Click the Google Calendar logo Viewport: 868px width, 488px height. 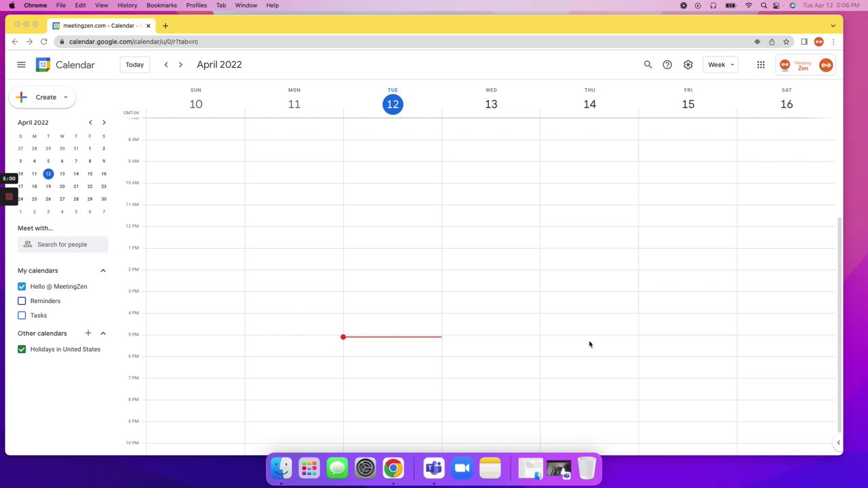point(43,65)
